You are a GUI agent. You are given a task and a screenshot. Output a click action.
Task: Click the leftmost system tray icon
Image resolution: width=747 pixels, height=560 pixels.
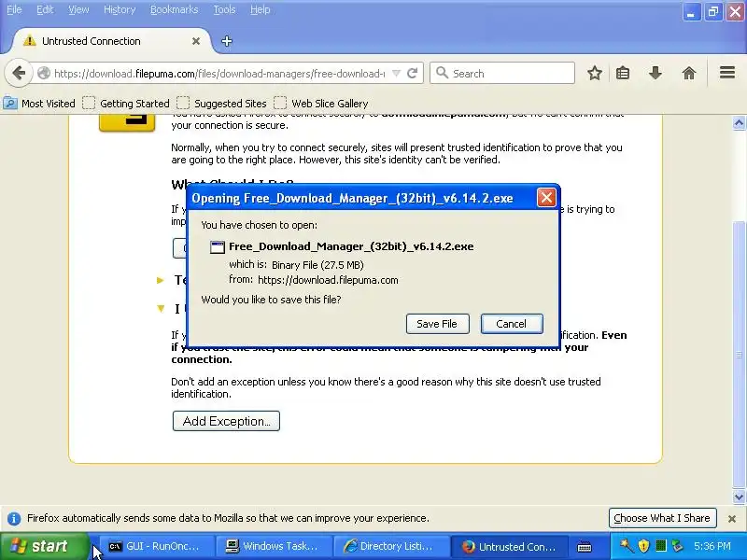626,546
